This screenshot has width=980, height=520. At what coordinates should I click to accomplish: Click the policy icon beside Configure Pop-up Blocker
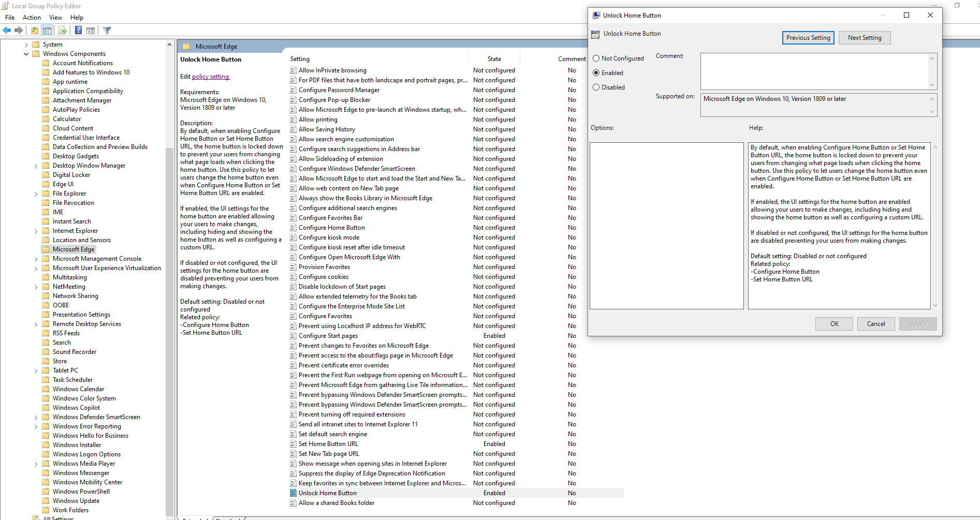(x=294, y=100)
